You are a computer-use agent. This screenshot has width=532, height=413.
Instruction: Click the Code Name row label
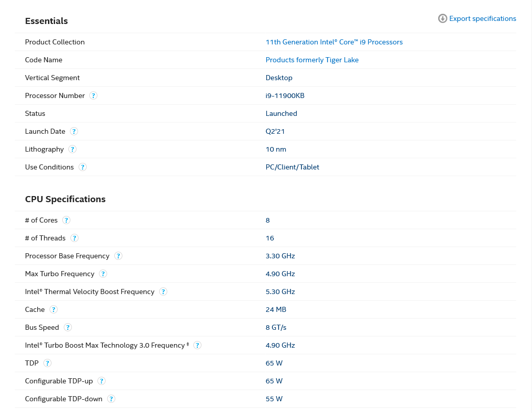[x=43, y=60]
